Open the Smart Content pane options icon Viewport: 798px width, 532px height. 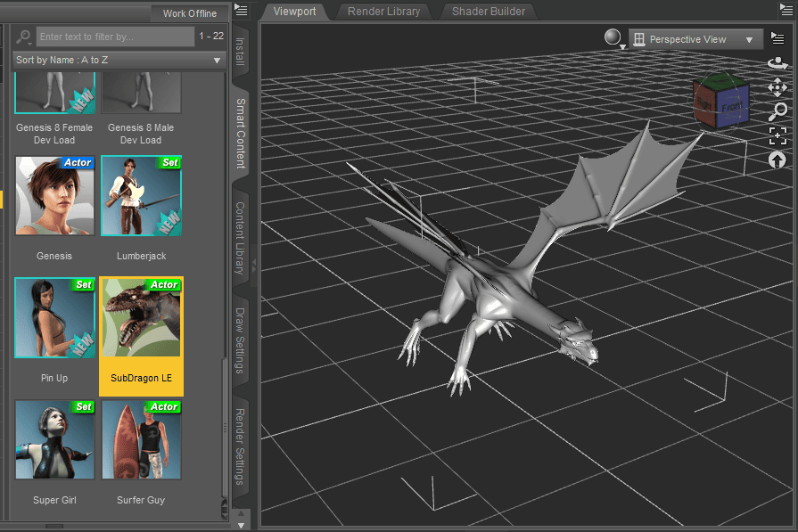pos(241,10)
